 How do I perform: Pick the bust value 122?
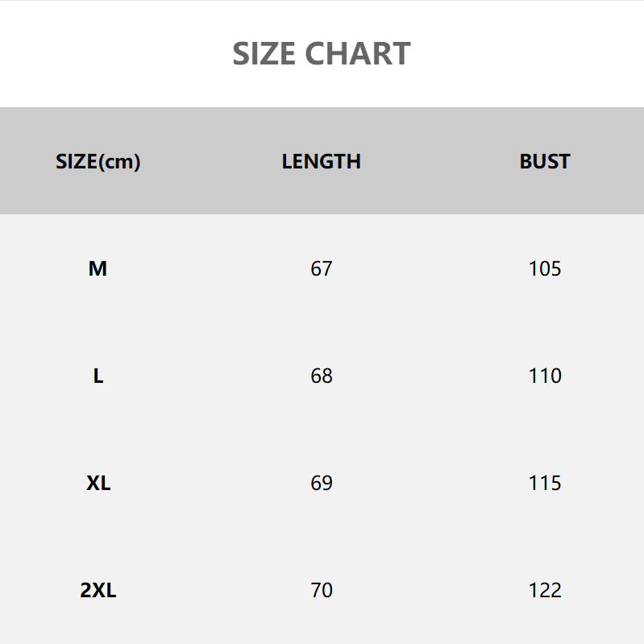click(x=545, y=591)
